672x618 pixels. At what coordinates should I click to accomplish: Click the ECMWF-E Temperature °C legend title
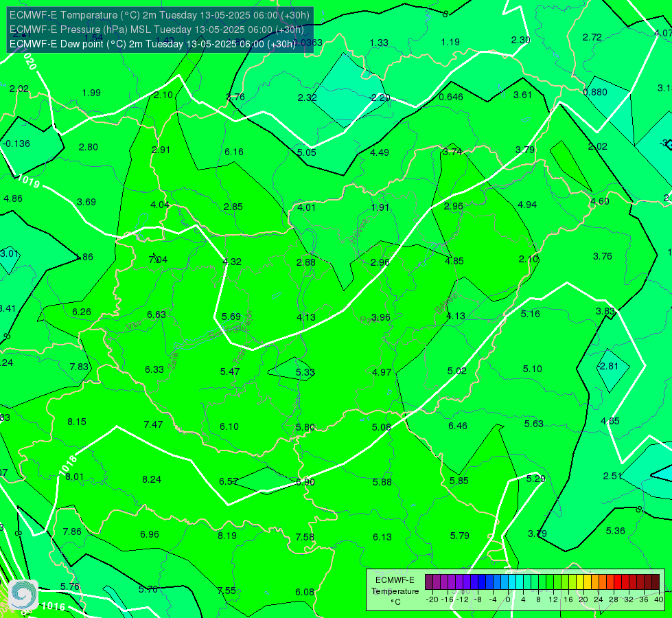tap(395, 591)
